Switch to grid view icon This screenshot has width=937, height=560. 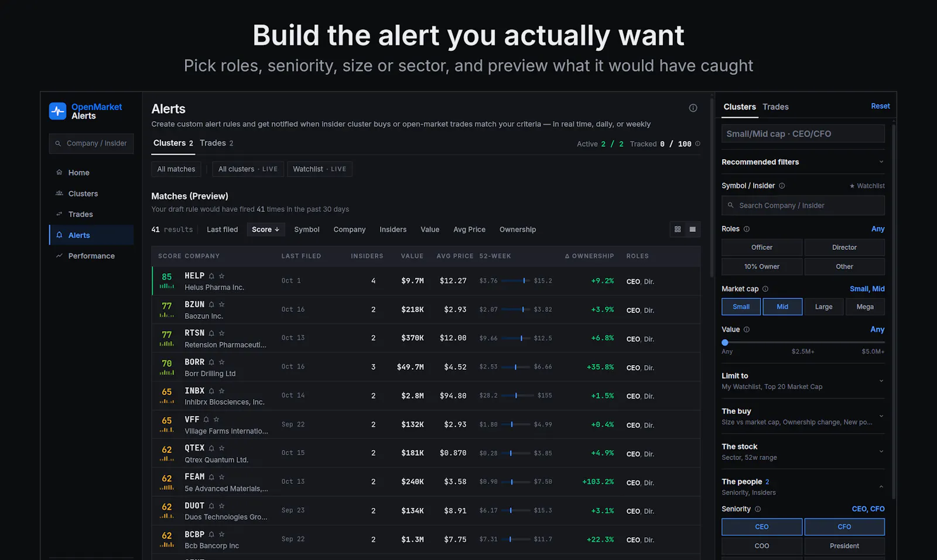(x=678, y=229)
